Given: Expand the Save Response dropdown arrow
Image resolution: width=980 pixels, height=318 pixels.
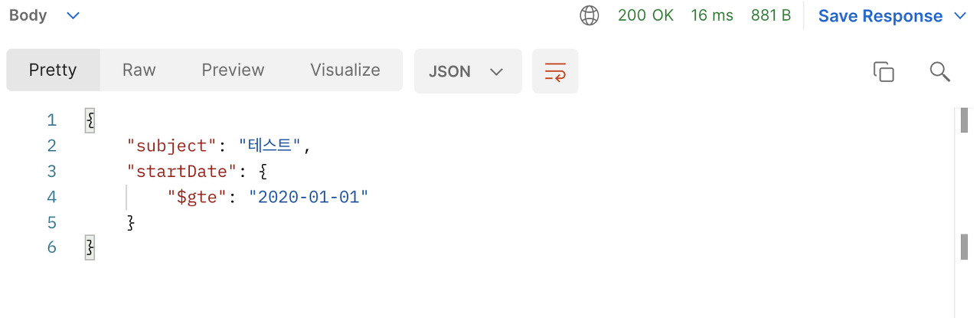Looking at the screenshot, I should point(960,16).
